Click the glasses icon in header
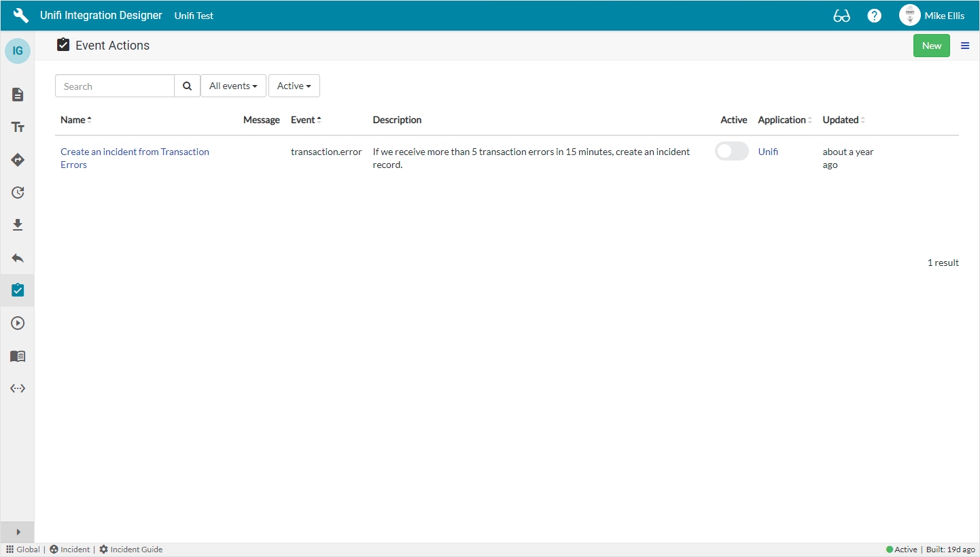The width and height of the screenshot is (980, 557). (x=841, y=16)
